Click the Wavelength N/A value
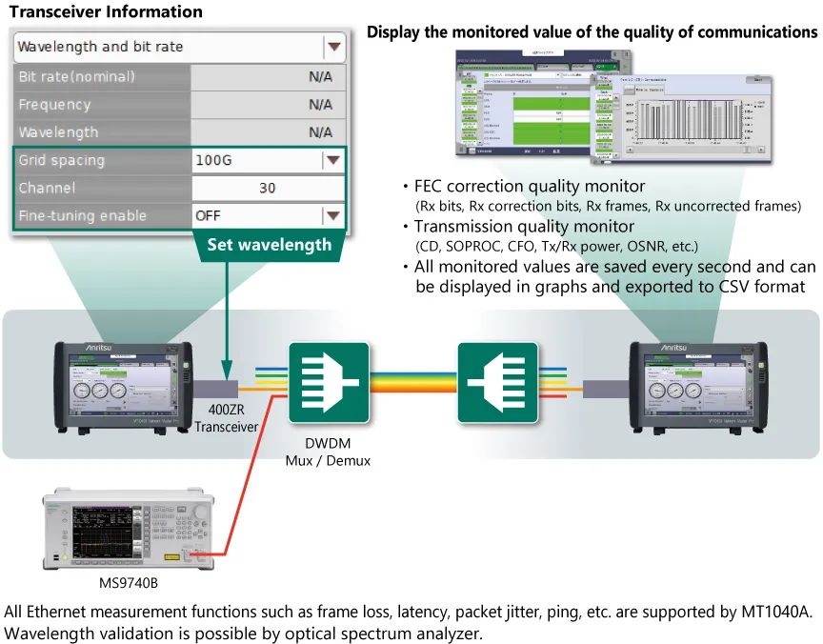The image size is (823, 644). [320, 132]
